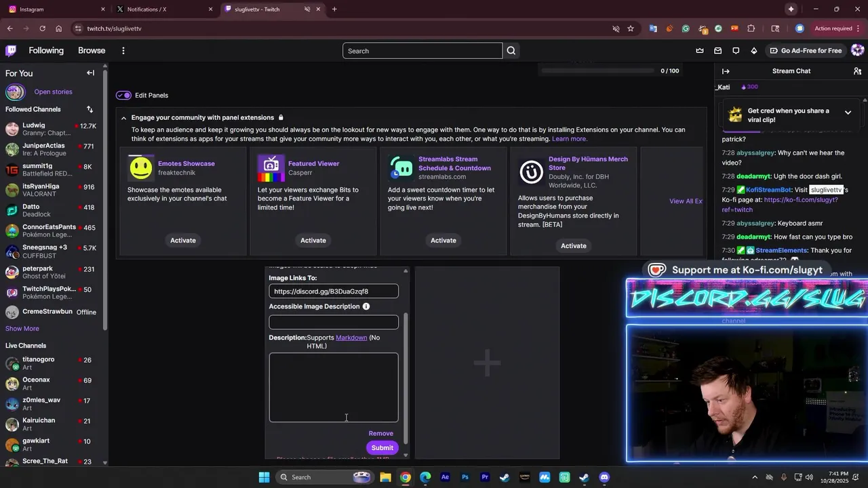Bookmark this page with the star icon

[x=631, y=28]
